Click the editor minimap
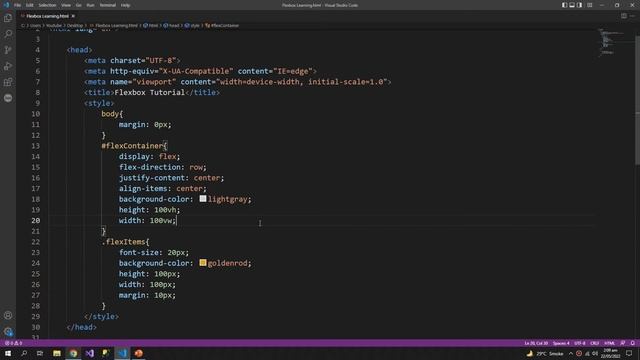 tap(612, 43)
